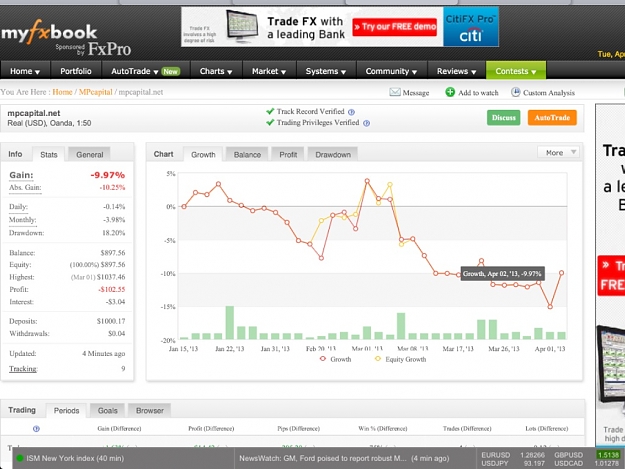Click the Pips (Difference) column header
The width and height of the screenshot is (625, 469).
pyautogui.click(x=299, y=429)
